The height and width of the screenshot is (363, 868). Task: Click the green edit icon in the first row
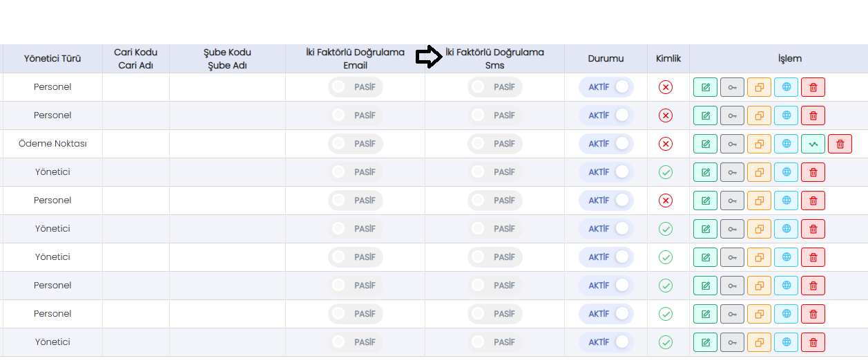click(705, 87)
